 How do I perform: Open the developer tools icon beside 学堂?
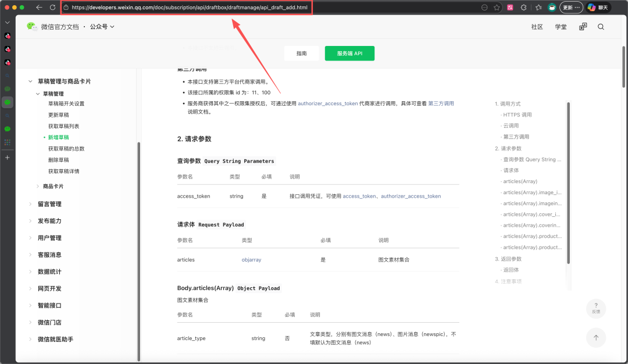coord(583,27)
